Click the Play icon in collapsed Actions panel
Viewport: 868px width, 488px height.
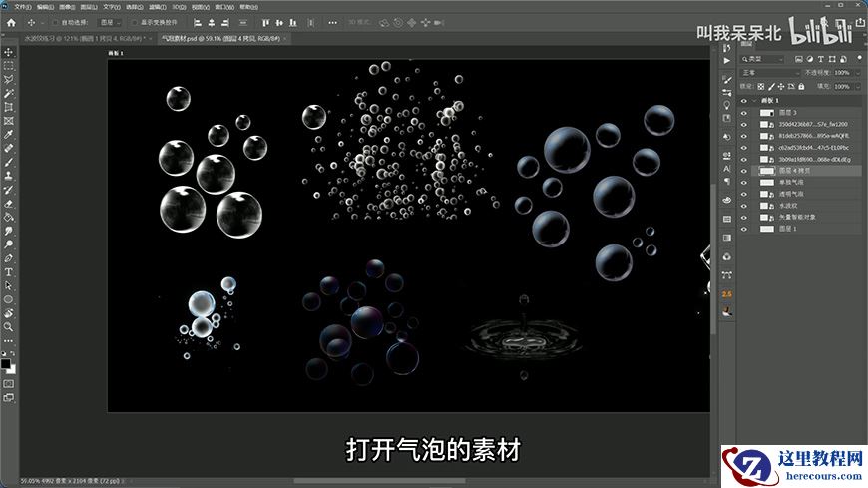coord(727,61)
